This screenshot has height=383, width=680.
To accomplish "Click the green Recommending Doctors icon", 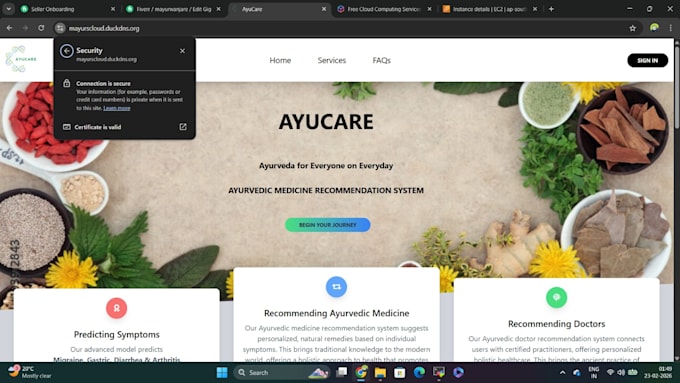I will [556, 298].
